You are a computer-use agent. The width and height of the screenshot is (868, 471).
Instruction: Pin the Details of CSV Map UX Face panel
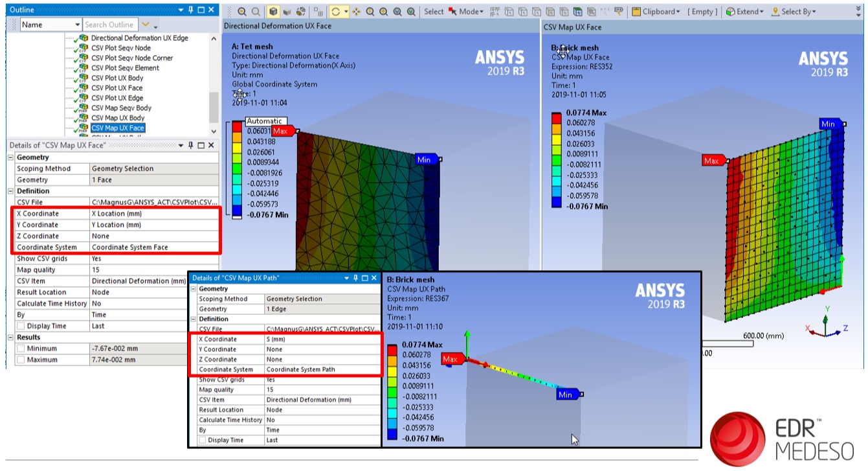click(190, 145)
